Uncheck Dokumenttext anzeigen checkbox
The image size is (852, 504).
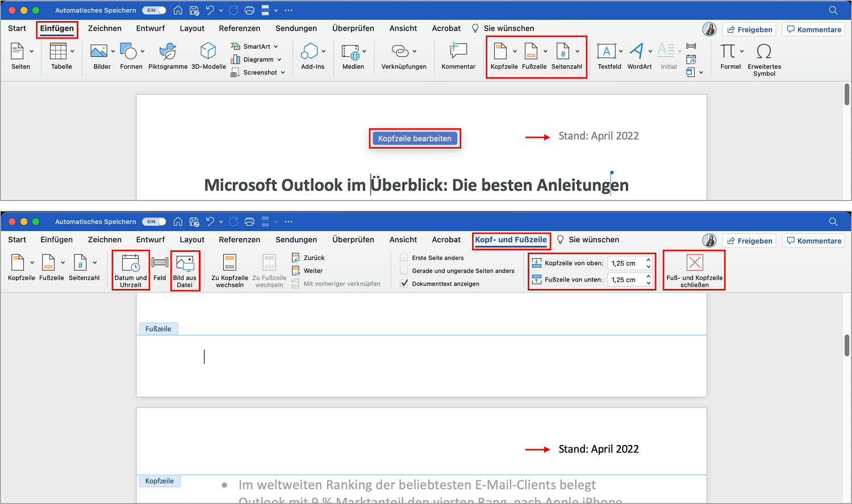[404, 284]
